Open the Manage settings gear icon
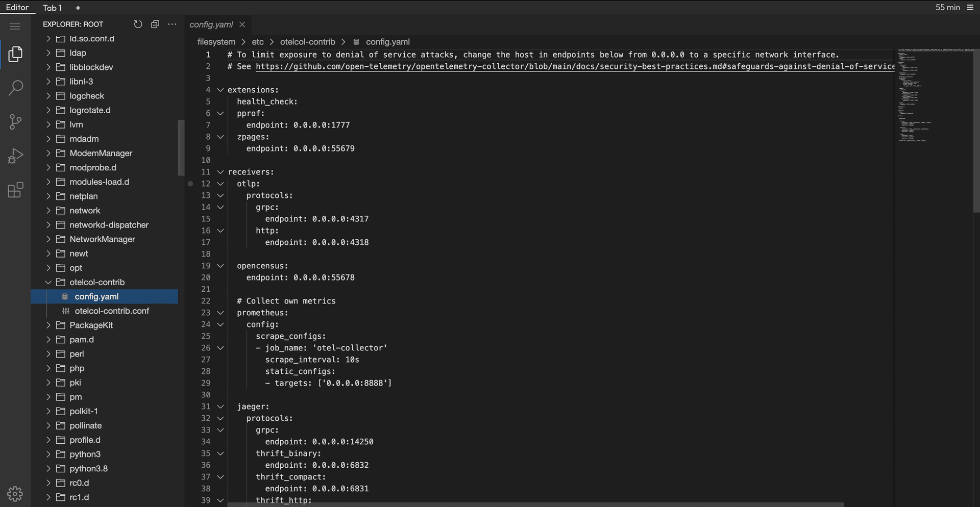 (x=15, y=493)
